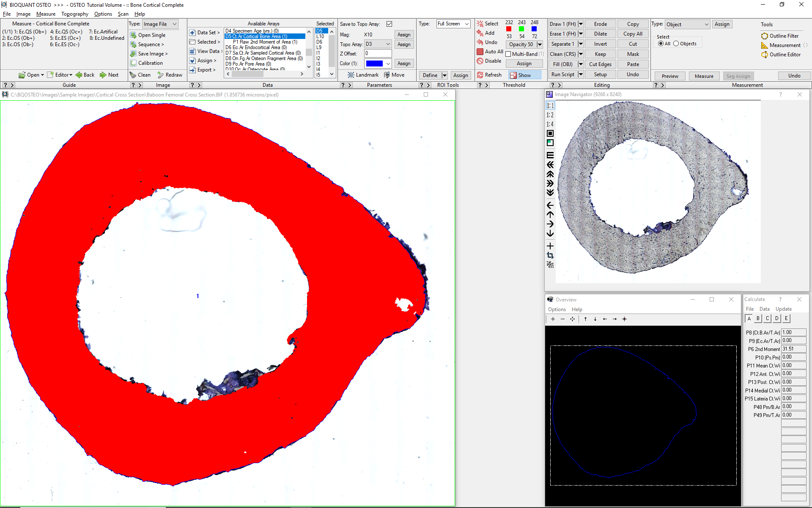This screenshot has width=812, height=508.
Task: Open the Topography menu
Action: pos(75,14)
